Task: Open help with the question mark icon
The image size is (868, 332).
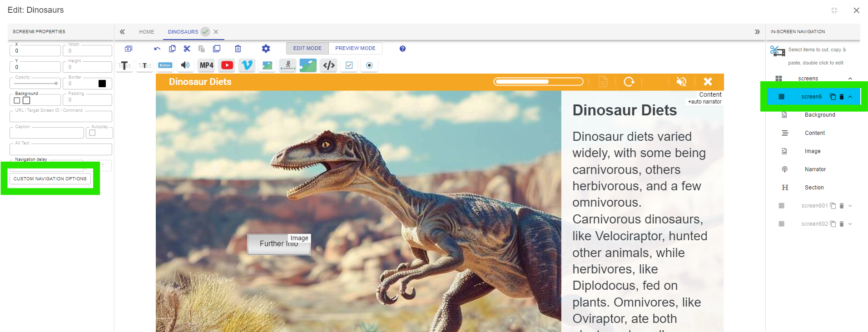Action: point(402,49)
